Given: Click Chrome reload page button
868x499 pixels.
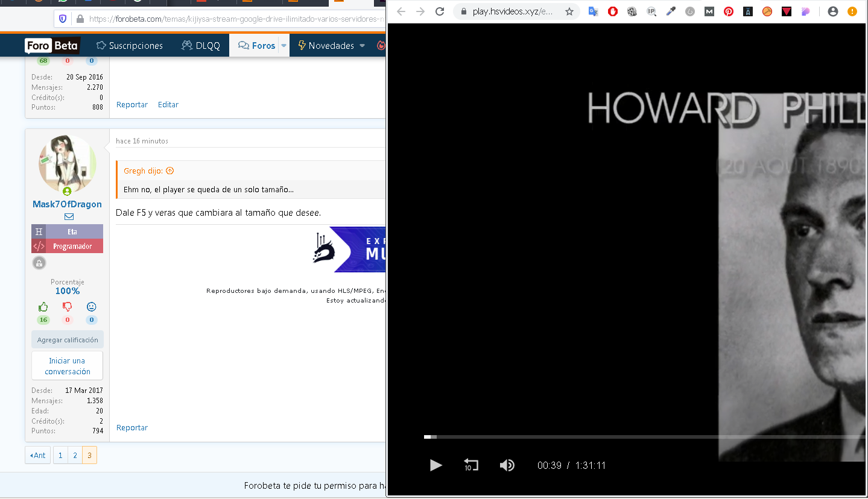Looking at the screenshot, I should point(440,11).
